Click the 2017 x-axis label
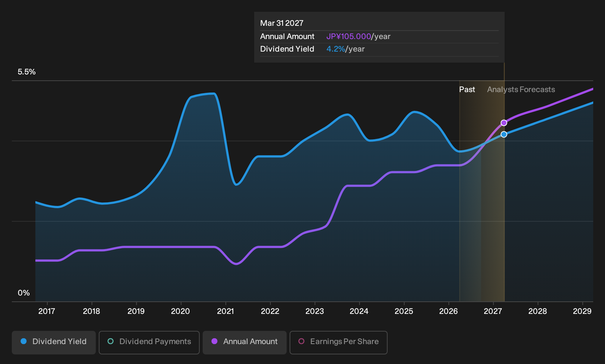The height and width of the screenshot is (364, 605). pyautogui.click(x=47, y=311)
